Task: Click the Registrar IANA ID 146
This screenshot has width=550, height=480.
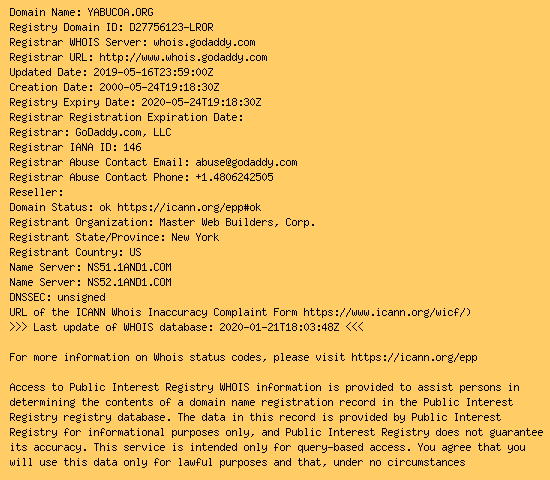Action: [132, 147]
